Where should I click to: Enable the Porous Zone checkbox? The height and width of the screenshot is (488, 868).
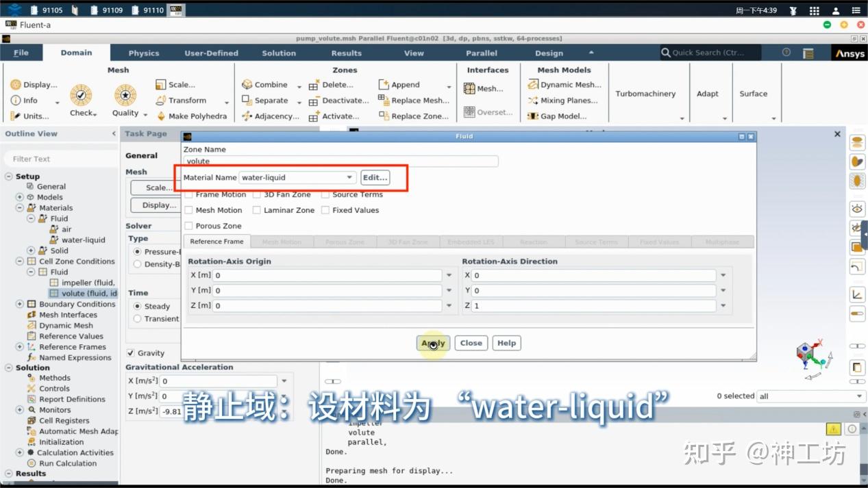pos(188,226)
